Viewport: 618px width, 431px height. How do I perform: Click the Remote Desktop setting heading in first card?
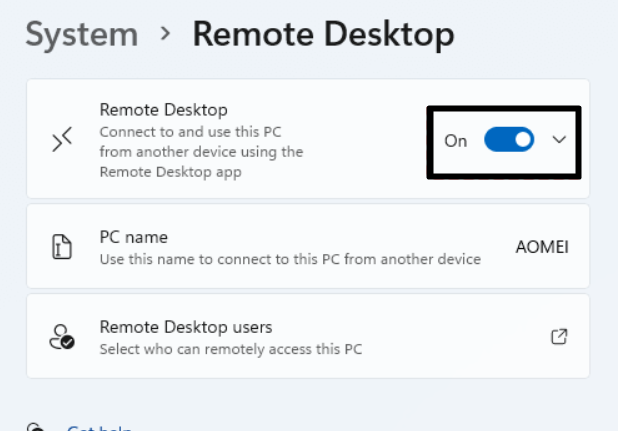pos(164,110)
